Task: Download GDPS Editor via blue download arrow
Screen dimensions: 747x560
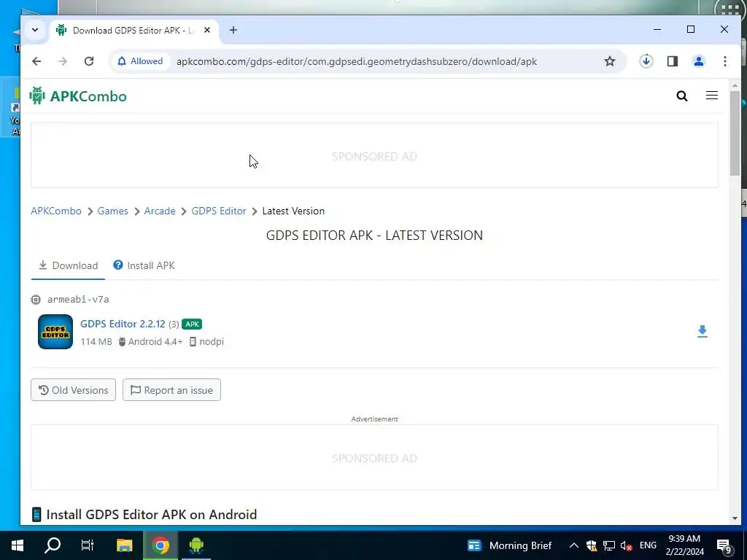Action: (703, 332)
